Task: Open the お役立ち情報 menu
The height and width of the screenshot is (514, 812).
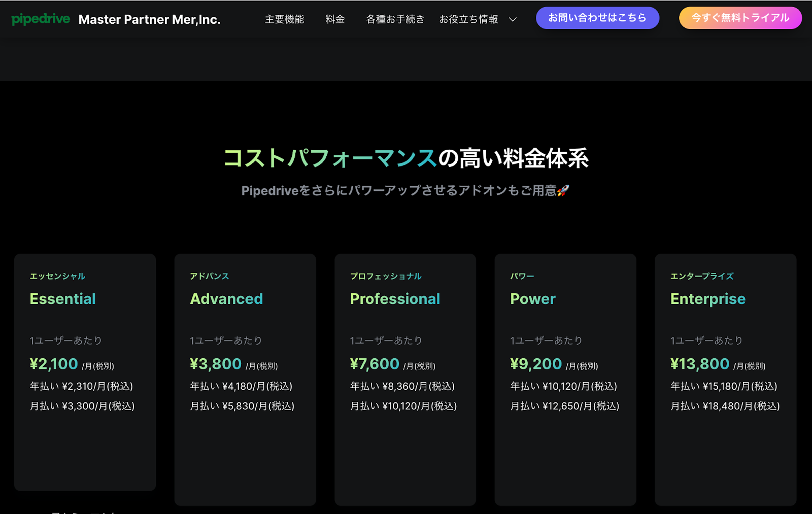Action: pos(468,19)
